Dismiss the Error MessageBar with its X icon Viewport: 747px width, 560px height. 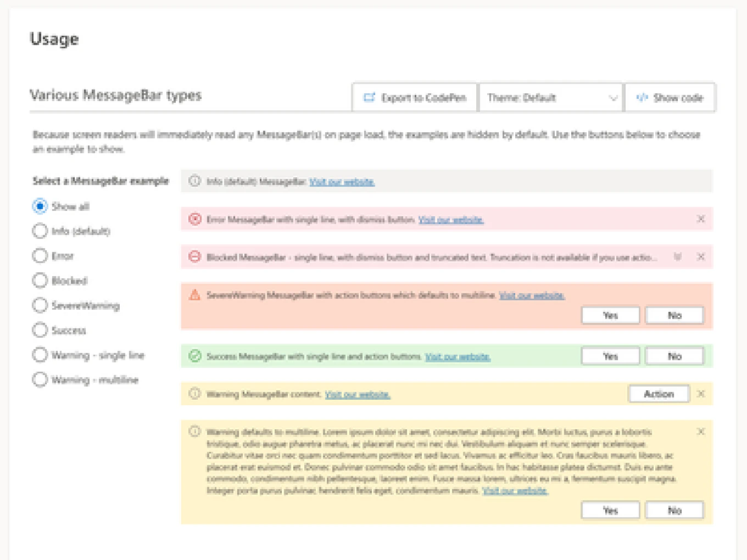click(x=701, y=219)
